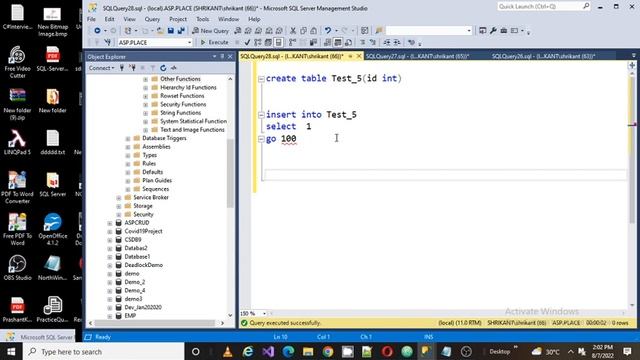Image resolution: width=640 pixels, height=360 pixels.
Task: Switch to the SQLQuery27.sql tab
Action: click(417, 56)
